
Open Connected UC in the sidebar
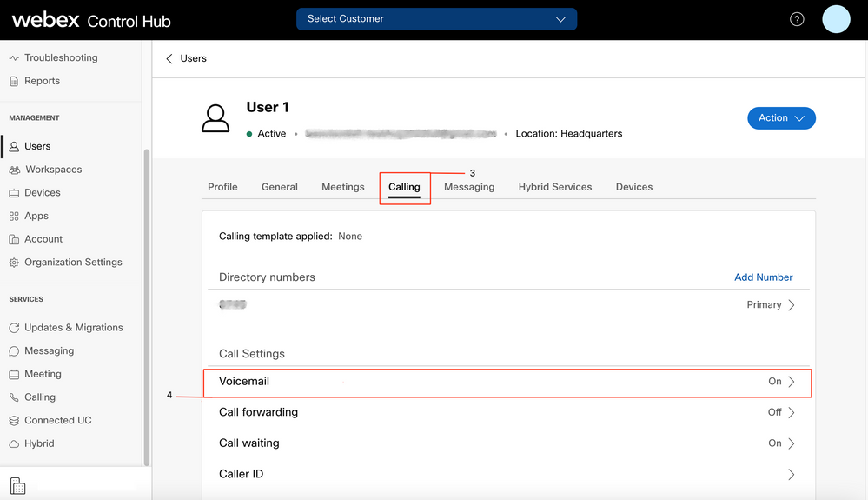click(58, 421)
